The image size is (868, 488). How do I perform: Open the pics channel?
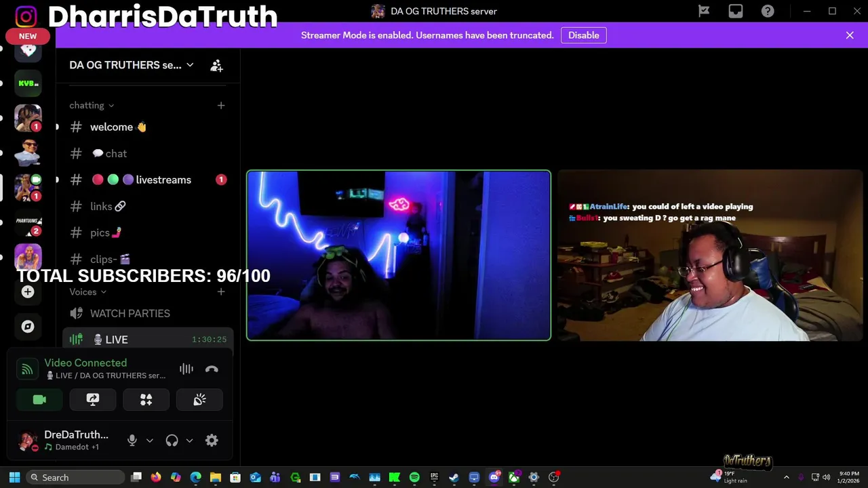pyautogui.click(x=148, y=232)
